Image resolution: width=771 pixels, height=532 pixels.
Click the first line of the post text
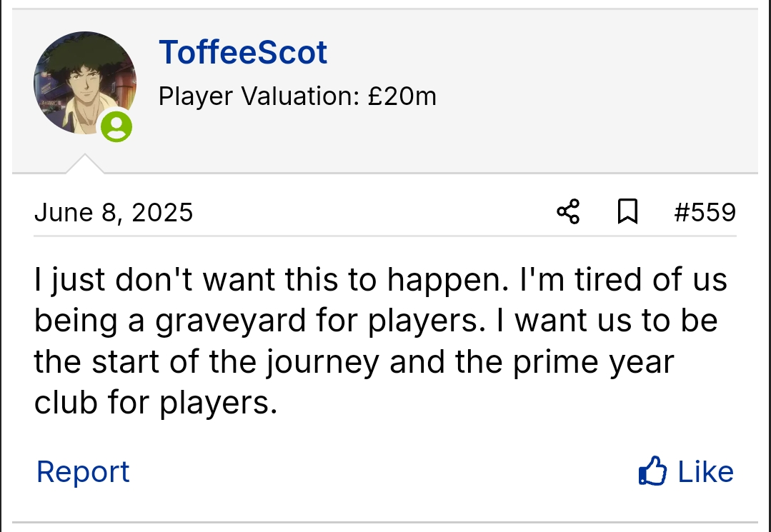(380, 280)
